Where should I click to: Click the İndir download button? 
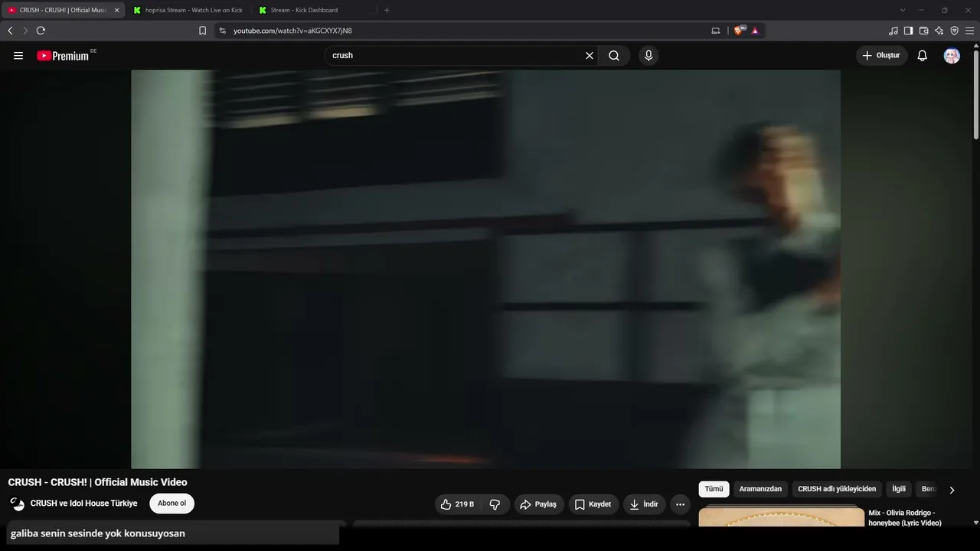point(643,504)
